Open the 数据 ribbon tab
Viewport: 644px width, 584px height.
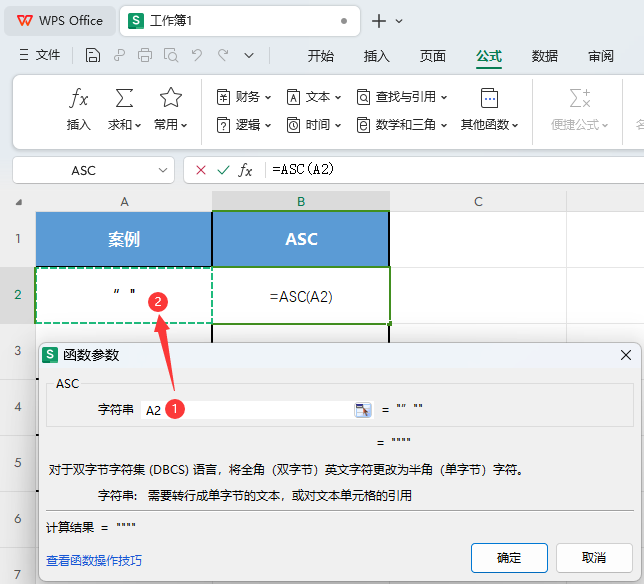click(x=545, y=56)
